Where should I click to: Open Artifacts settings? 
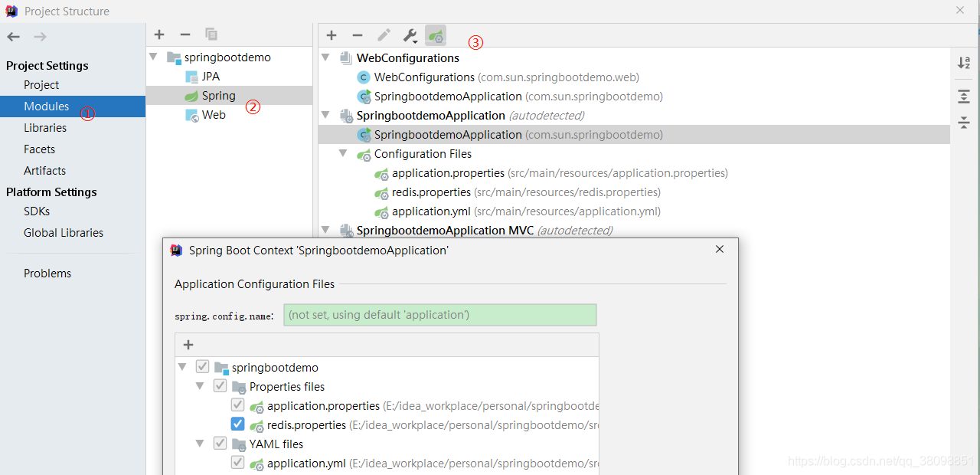pos(44,171)
